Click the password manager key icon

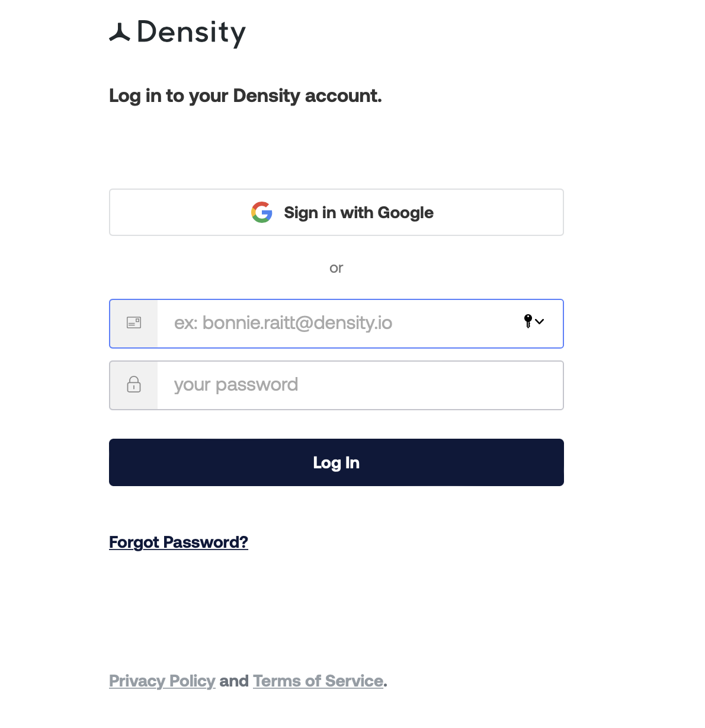pyautogui.click(x=528, y=321)
